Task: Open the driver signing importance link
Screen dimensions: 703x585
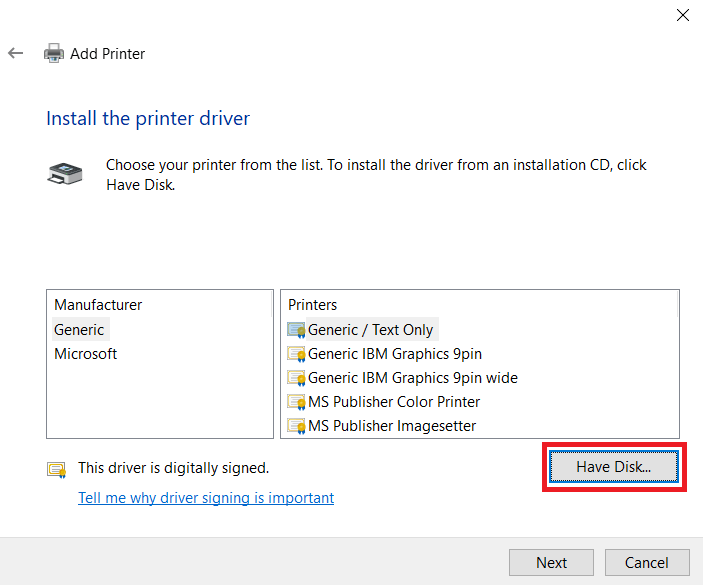Action: click(206, 498)
